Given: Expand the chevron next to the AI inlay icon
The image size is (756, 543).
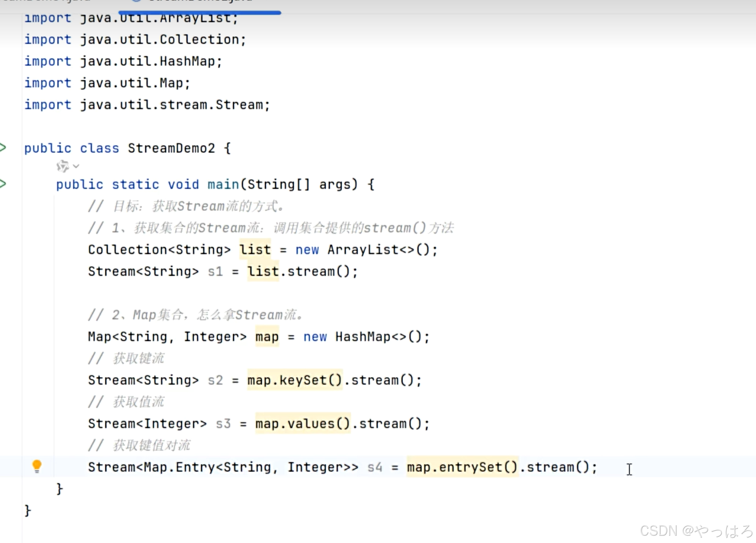Looking at the screenshot, I should [76, 166].
